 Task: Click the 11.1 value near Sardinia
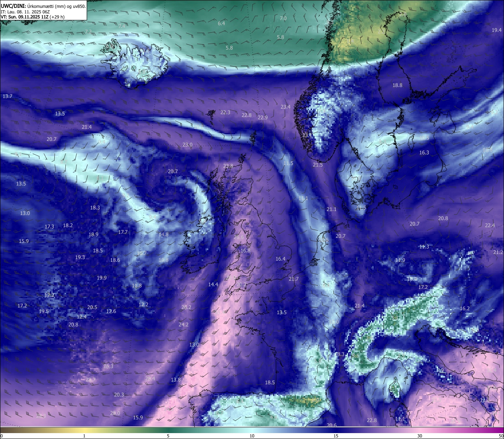coord(400,419)
